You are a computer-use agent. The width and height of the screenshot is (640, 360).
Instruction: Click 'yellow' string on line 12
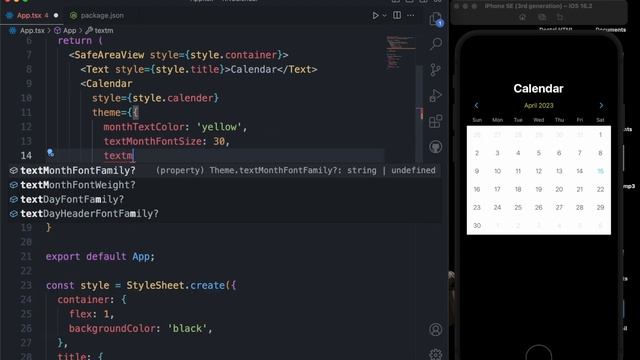pyautogui.click(x=219, y=127)
